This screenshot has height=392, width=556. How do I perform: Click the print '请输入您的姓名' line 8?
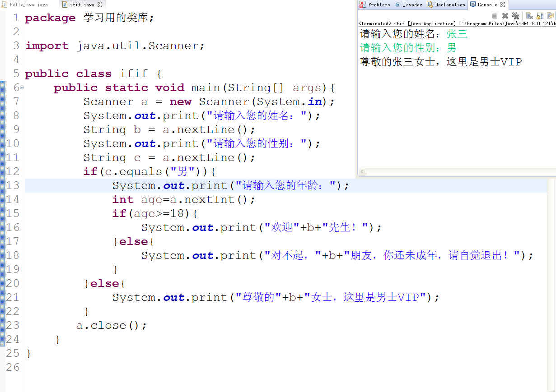tap(202, 116)
